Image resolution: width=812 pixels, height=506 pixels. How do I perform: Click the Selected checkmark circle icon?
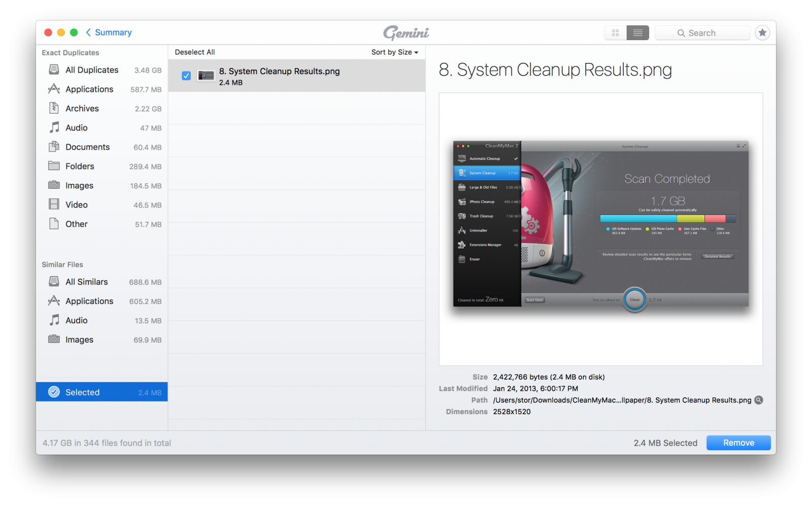(x=54, y=392)
